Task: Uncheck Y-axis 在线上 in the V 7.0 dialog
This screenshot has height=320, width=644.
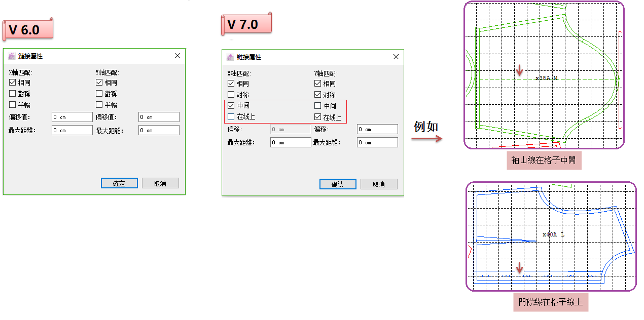Action: (318, 117)
